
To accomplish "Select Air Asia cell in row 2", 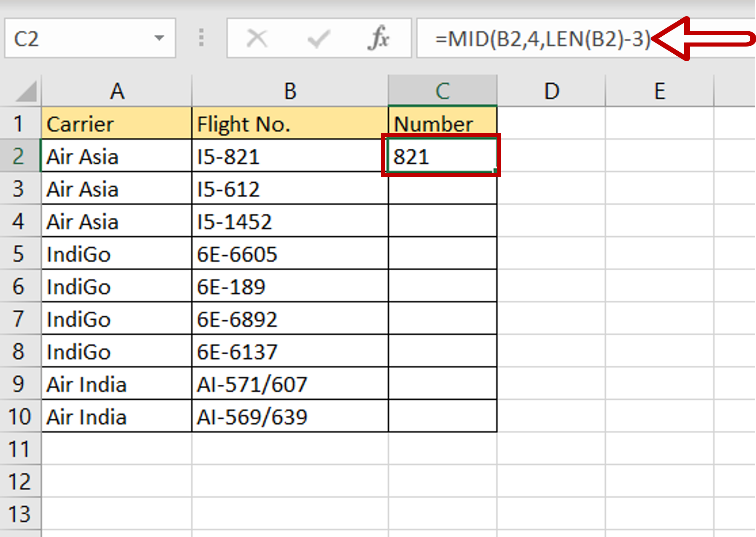I will point(117,155).
